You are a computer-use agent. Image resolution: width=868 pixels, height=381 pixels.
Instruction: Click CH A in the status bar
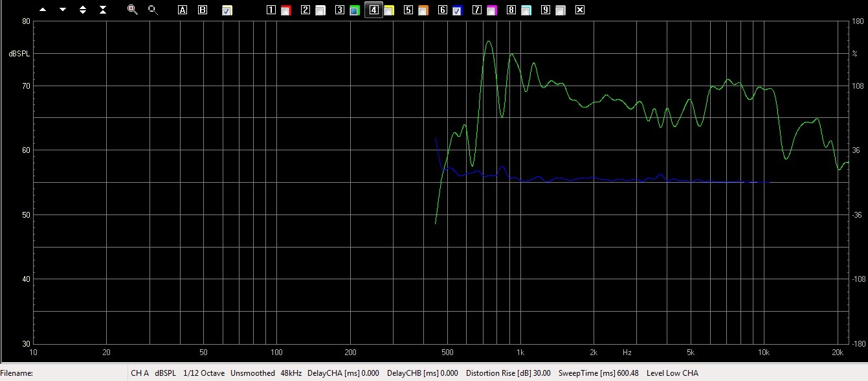(140, 373)
